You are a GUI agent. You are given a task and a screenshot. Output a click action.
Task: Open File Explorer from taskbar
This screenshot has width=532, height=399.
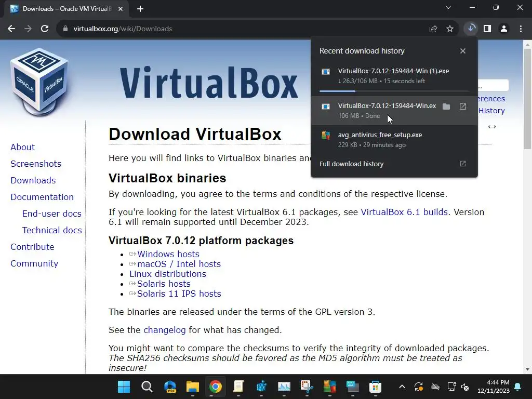pyautogui.click(x=193, y=387)
